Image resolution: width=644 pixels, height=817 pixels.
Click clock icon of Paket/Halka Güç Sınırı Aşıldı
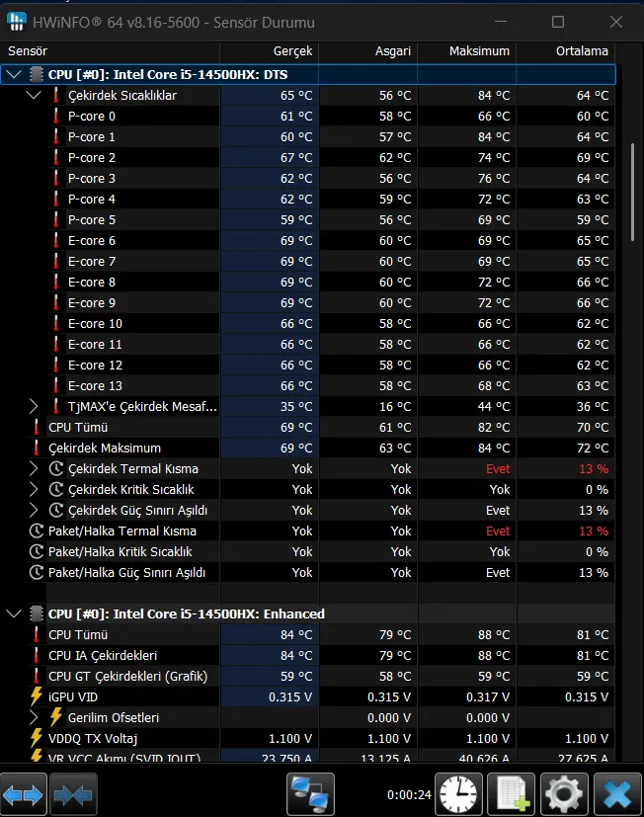coord(36,573)
